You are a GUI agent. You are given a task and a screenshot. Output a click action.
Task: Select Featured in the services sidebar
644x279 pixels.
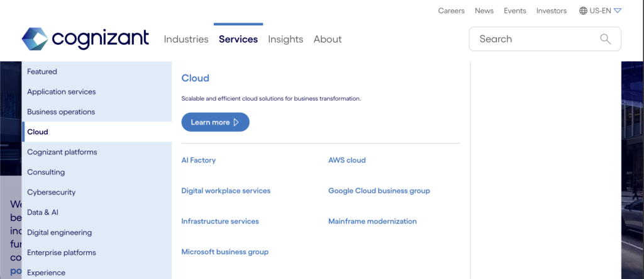tap(96, 72)
